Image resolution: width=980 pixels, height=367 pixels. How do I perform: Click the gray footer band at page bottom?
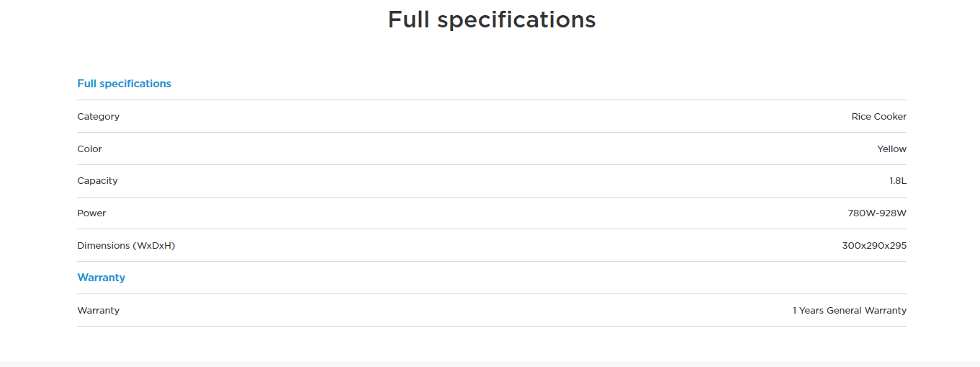tap(490, 363)
